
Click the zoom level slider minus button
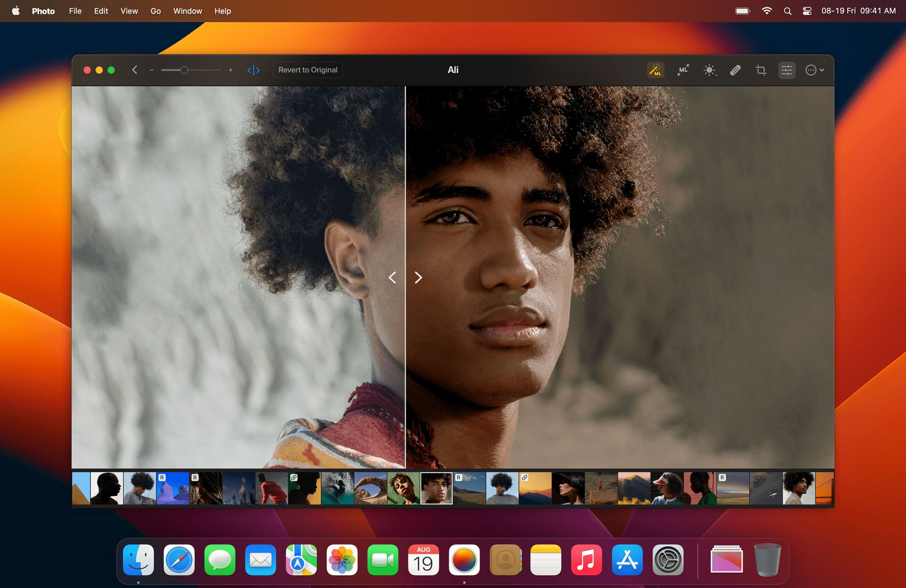point(152,70)
